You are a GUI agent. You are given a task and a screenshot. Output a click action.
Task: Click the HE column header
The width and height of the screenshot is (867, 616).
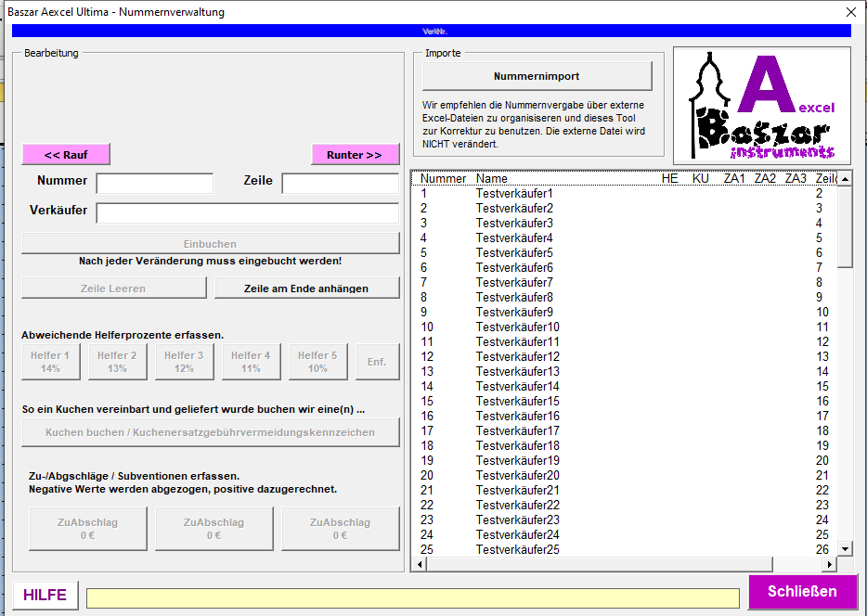669,178
